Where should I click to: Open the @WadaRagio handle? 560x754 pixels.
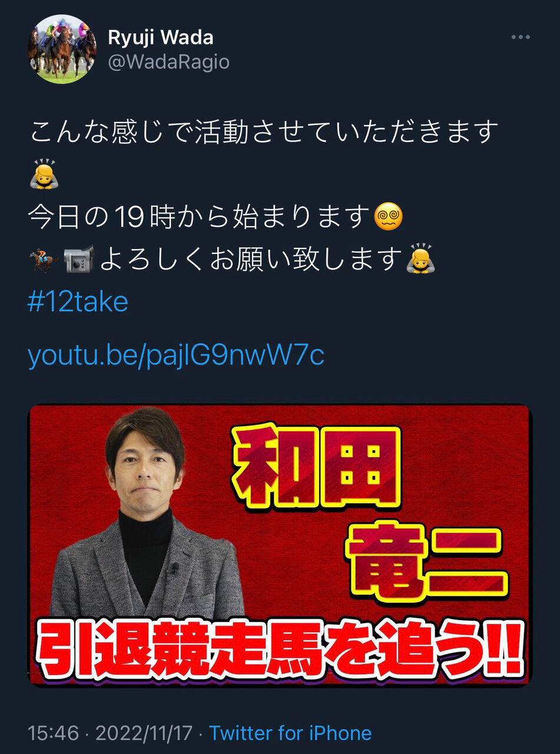pyautogui.click(x=168, y=62)
